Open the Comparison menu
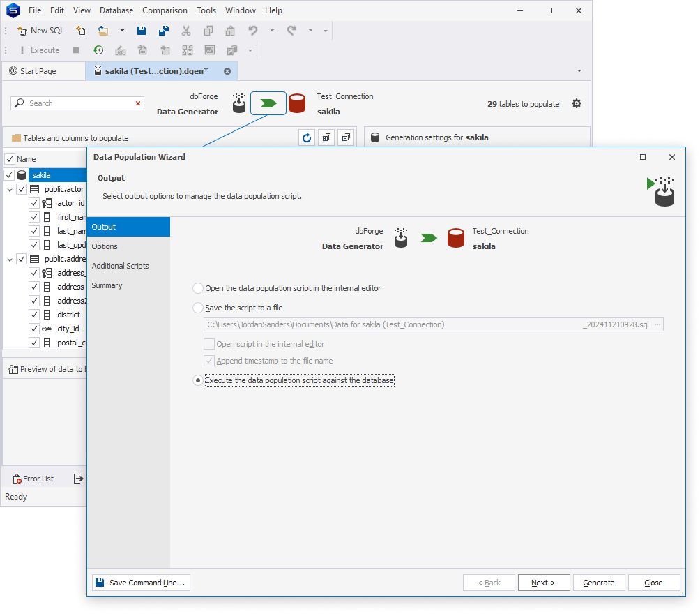Screen dimensions: 700x614 pyautogui.click(x=165, y=10)
